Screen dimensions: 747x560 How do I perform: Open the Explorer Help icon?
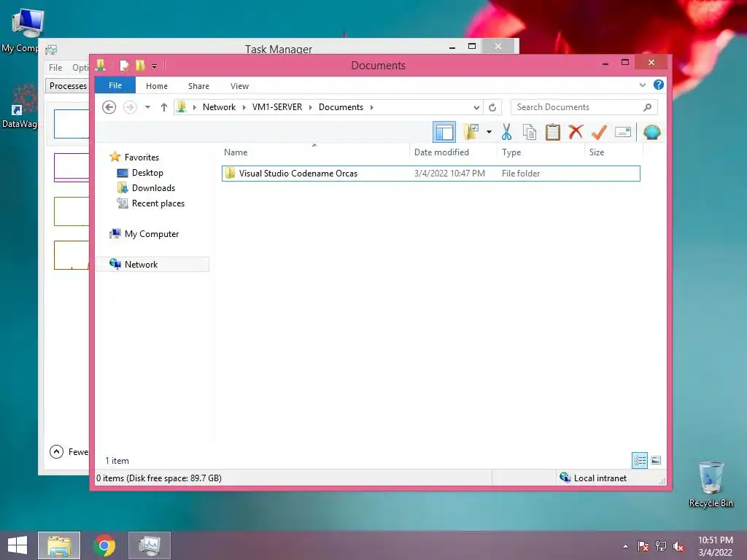(x=659, y=85)
